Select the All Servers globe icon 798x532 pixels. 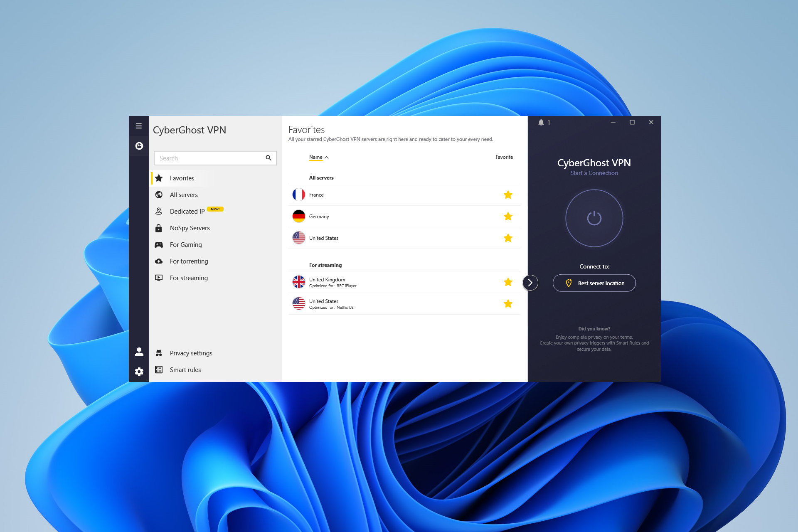pos(160,194)
